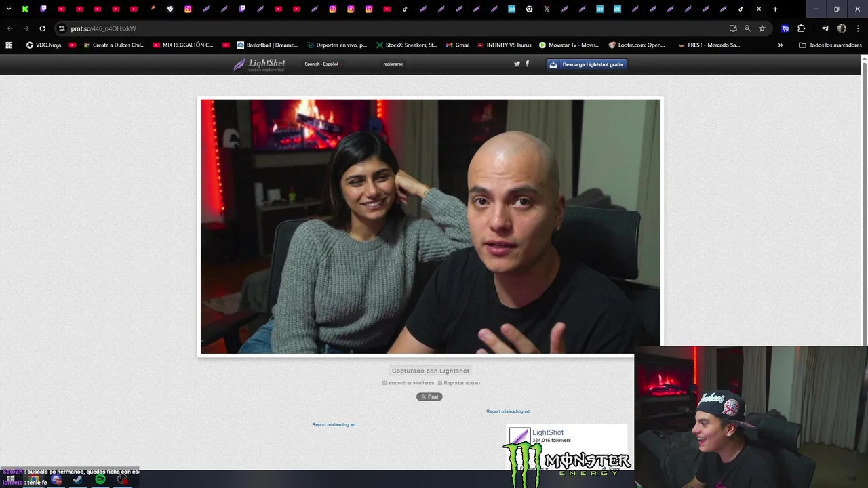The width and height of the screenshot is (868, 488).
Task: Open the FREST - Mercado bookmark
Action: coord(709,45)
